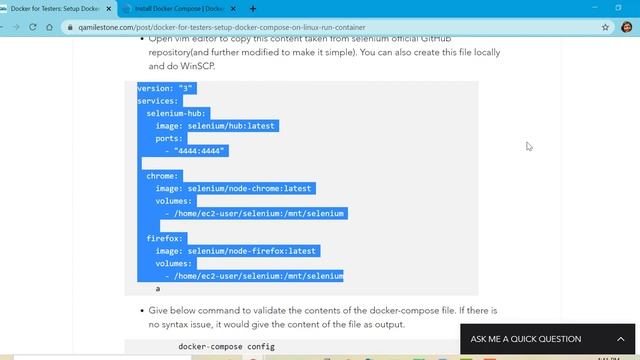Click the 'chrome:' service line
Screen dimensions: 640x360
point(162,176)
